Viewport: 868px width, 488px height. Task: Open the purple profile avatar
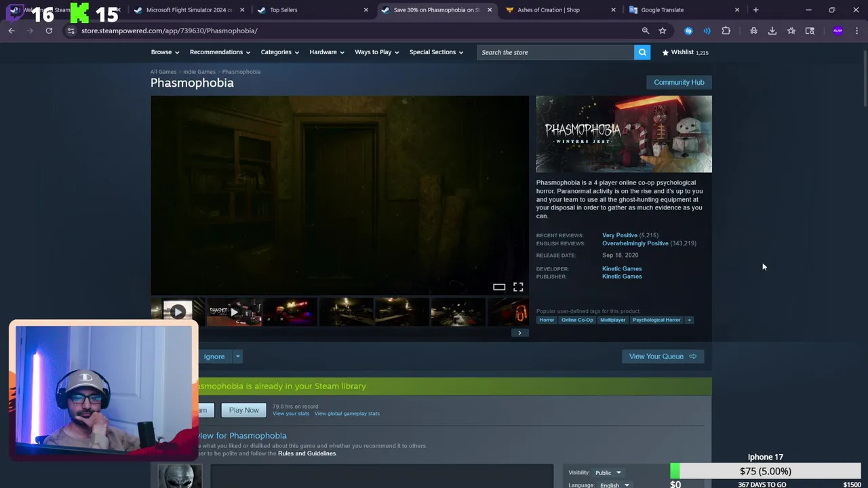(838, 30)
